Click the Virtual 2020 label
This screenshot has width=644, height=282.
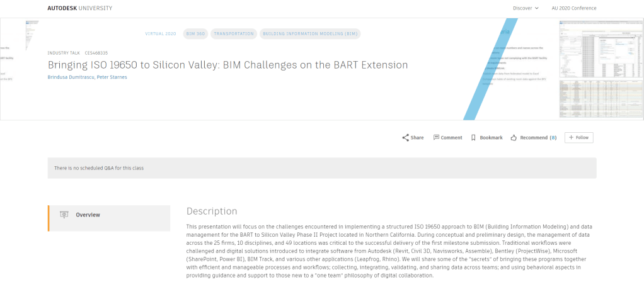pyautogui.click(x=161, y=33)
